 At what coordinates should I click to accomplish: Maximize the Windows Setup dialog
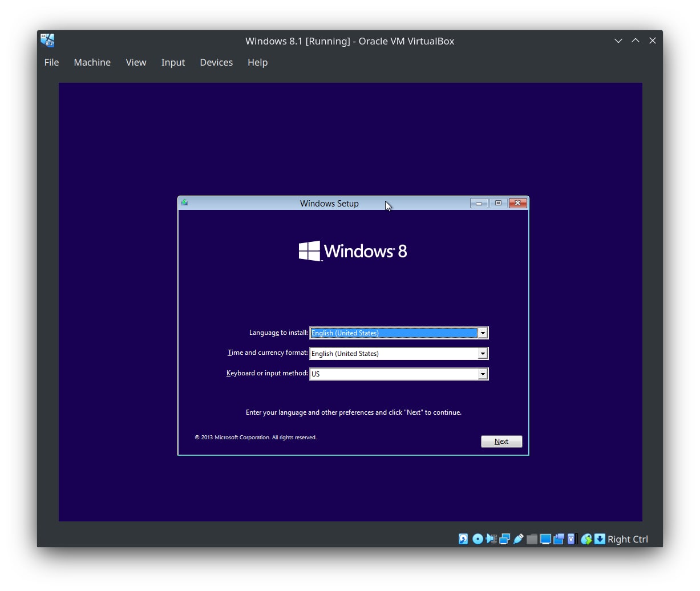pos(498,203)
